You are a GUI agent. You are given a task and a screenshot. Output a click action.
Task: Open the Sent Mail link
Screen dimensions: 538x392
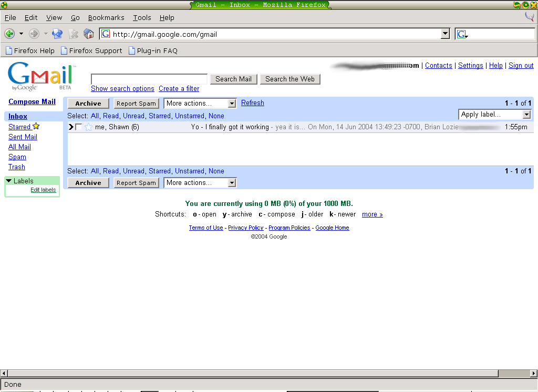[x=23, y=137]
